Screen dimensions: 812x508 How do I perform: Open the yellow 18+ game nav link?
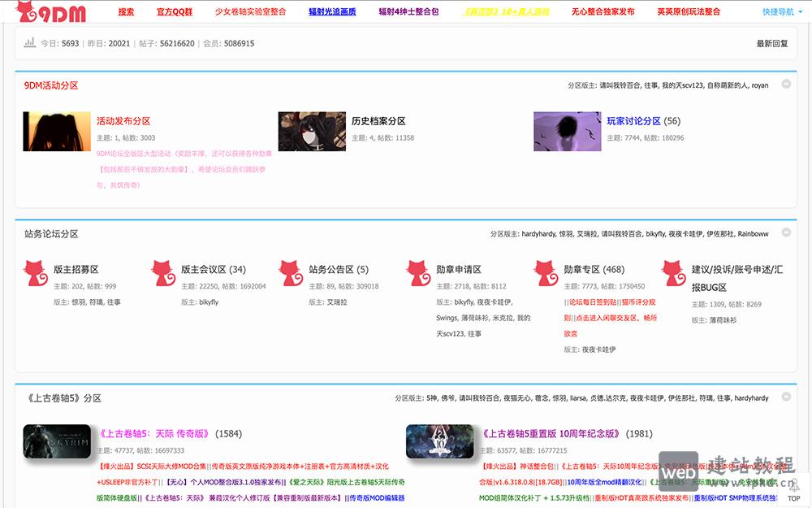505,11
